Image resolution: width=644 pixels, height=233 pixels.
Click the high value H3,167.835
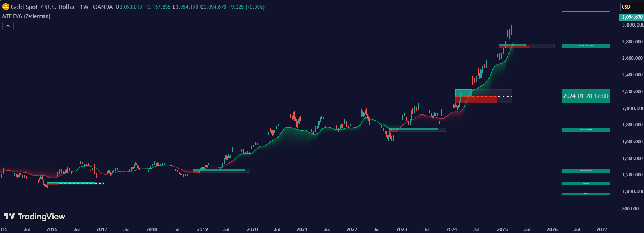pos(157,7)
